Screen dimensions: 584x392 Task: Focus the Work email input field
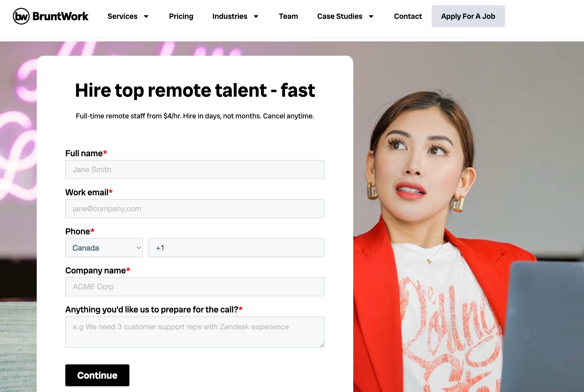click(x=195, y=208)
